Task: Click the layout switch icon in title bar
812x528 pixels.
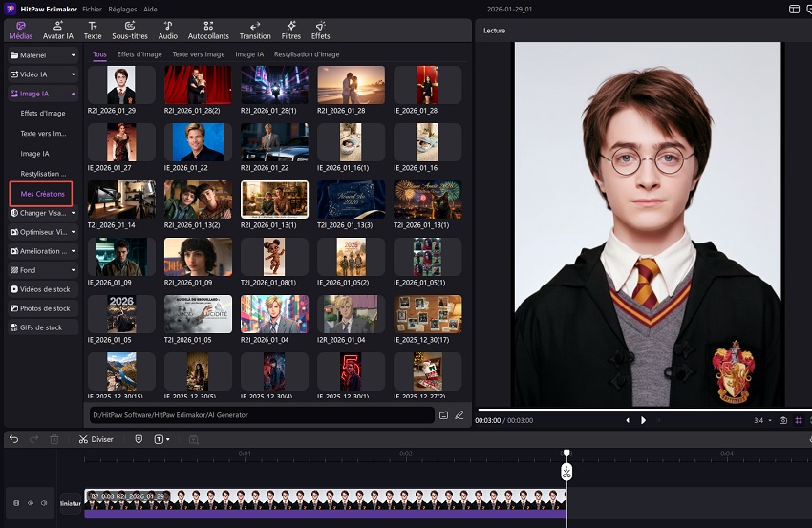Action: click(x=794, y=10)
